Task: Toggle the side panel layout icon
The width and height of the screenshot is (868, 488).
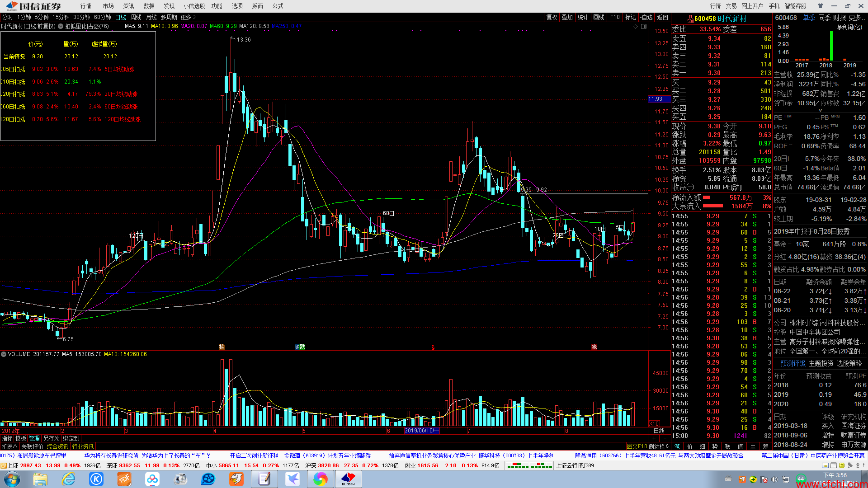Action: (644, 27)
